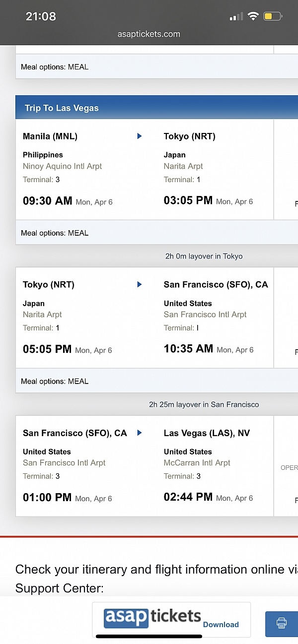Expand the Manila departure flight details
298x644 pixels.
point(149,169)
